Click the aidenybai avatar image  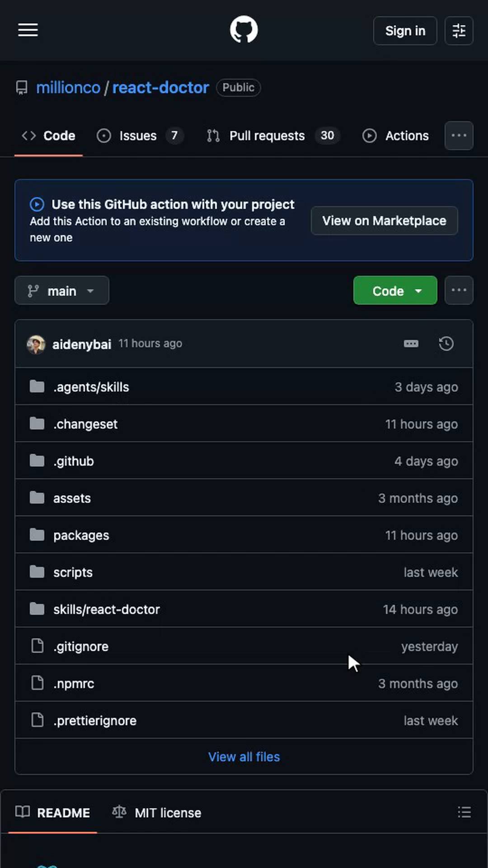pyautogui.click(x=36, y=344)
